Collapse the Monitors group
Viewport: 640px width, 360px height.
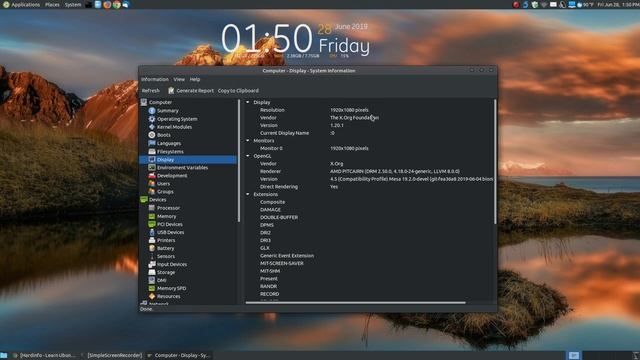pyautogui.click(x=248, y=140)
